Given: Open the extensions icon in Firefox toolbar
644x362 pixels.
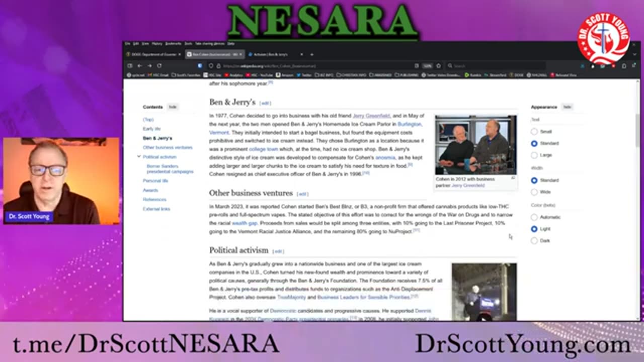Looking at the screenshot, I should (x=623, y=66).
